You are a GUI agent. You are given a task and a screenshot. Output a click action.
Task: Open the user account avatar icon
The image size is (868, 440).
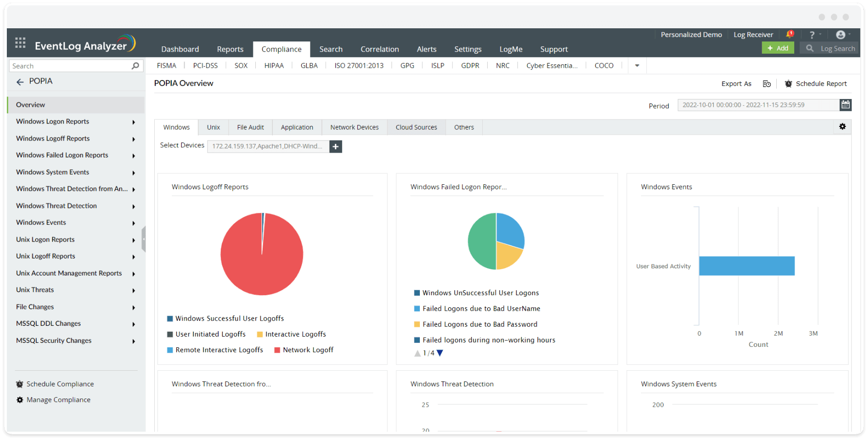point(841,35)
